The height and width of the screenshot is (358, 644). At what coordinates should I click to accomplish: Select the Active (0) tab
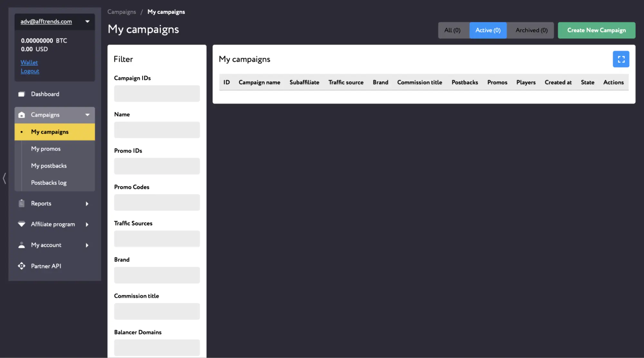click(x=488, y=30)
